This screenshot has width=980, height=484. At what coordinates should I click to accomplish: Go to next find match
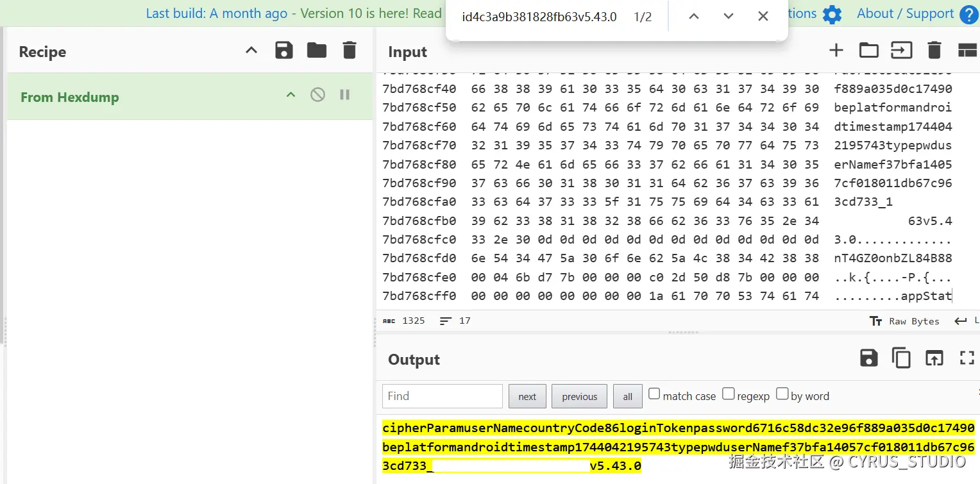click(729, 17)
